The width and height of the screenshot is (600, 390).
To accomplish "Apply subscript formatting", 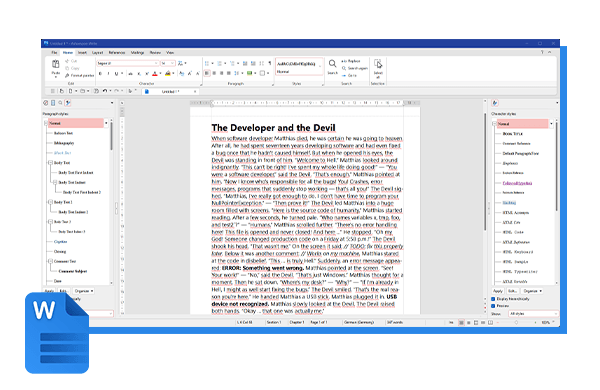I will (x=139, y=73).
